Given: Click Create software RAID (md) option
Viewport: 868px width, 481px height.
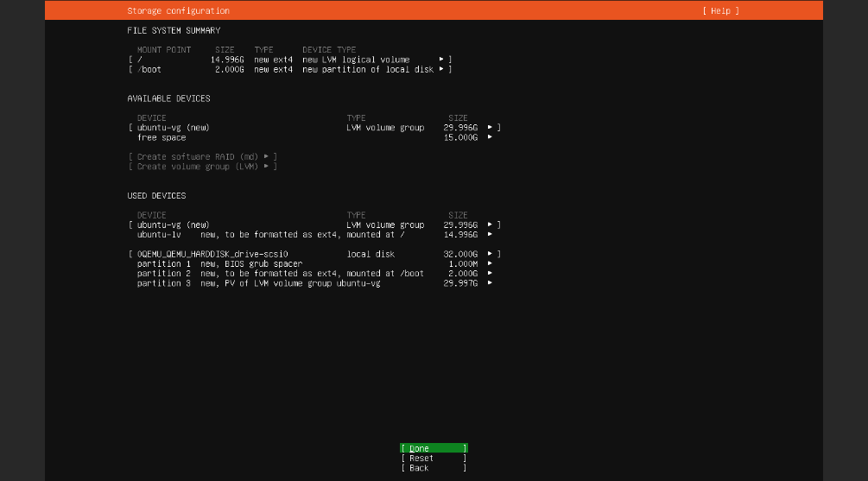Looking at the screenshot, I should [x=202, y=156].
